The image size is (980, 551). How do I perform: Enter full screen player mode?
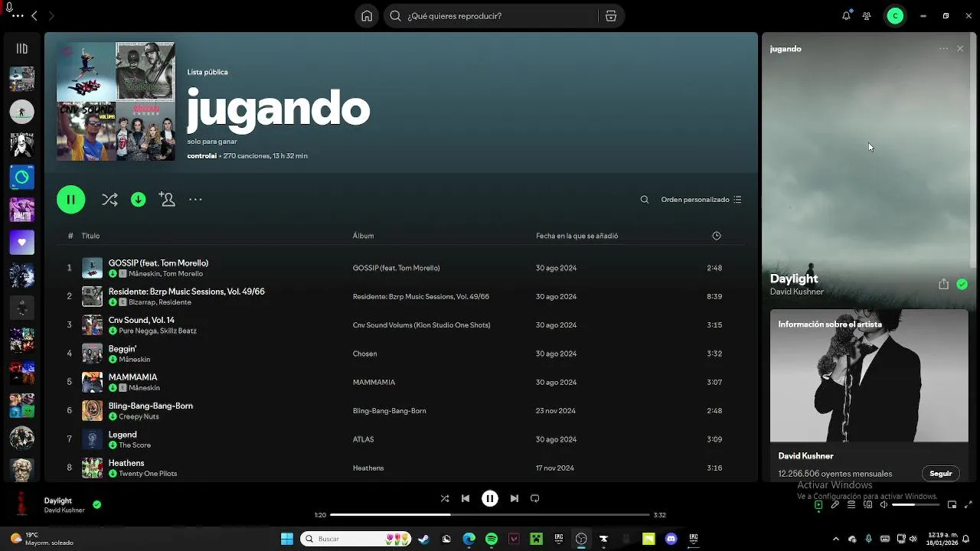click(969, 505)
